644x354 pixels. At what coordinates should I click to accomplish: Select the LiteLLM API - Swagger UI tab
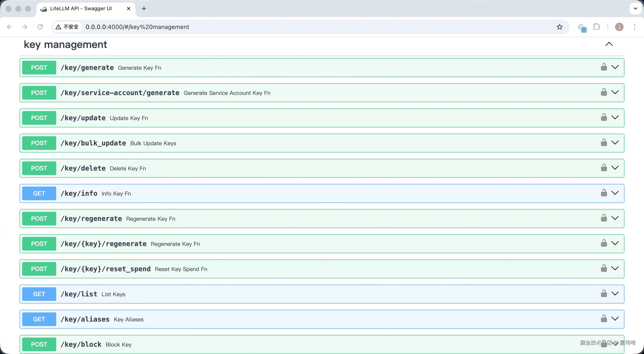[x=81, y=9]
